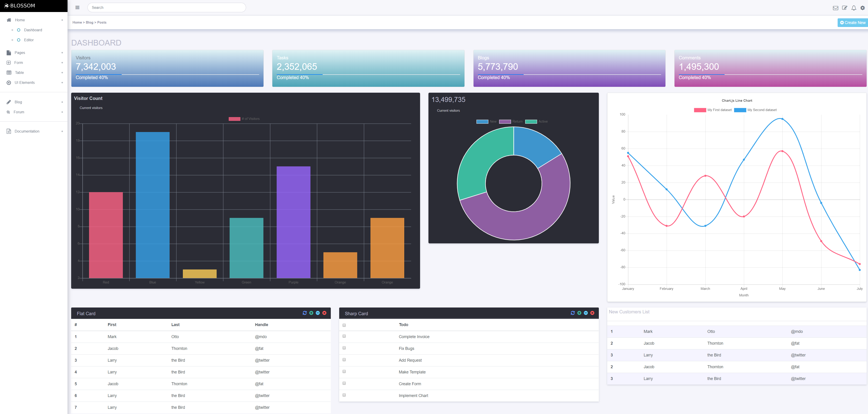Select the Editor link in the sidebar
The width and height of the screenshot is (868, 414).
click(x=29, y=40)
